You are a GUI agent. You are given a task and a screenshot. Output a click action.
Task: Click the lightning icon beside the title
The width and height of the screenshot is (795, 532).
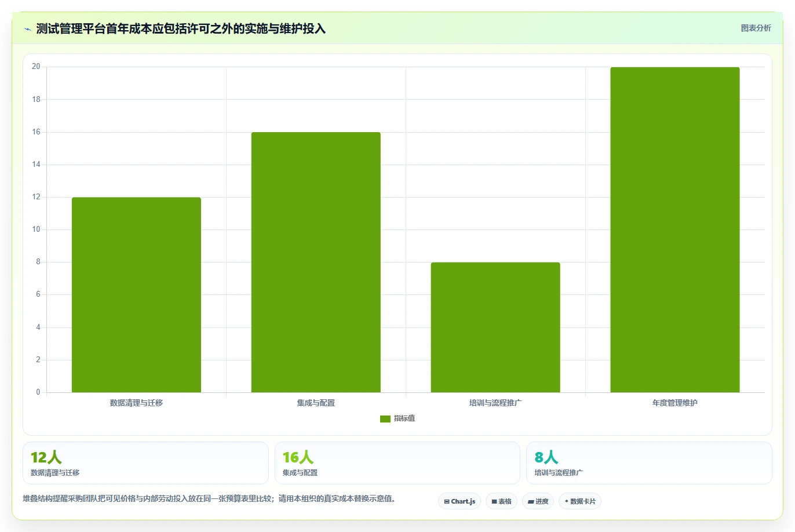pos(27,29)
